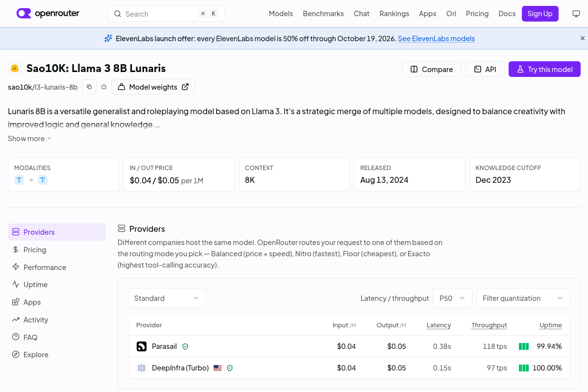Click the input text modality icon
Image resolution: width=588 pixels, height=392 pixels.
19,180
